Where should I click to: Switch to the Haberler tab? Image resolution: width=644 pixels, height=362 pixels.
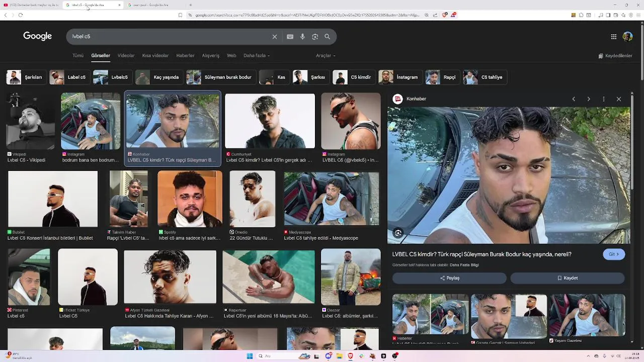tap(185, 55)
